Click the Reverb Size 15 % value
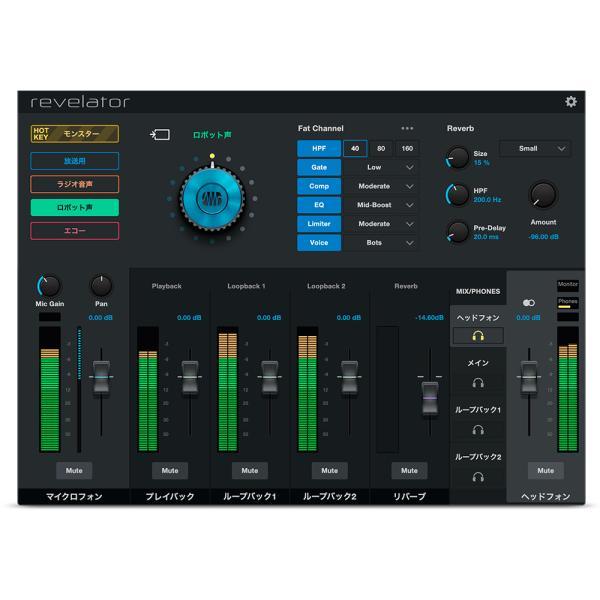This screenshot has width=600, height=600. (481, 163)
